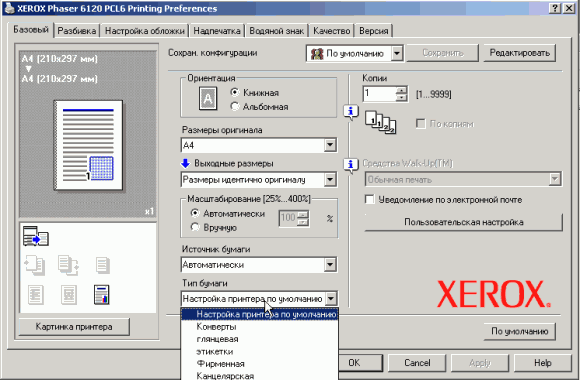Increase copies with the up spinner
Viewport: 580px width, 380px height.
point(401,90)
